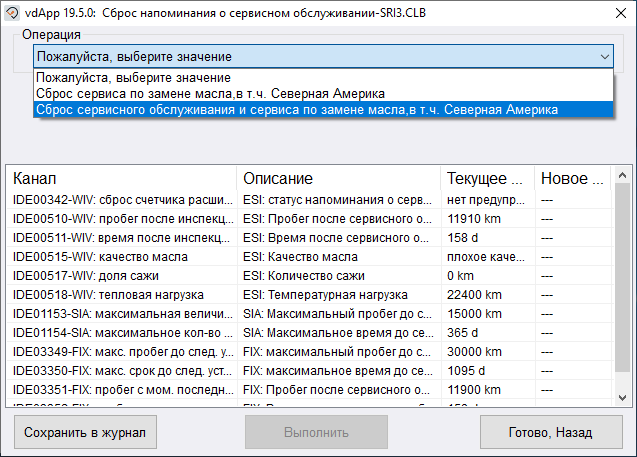Select row IDE00515-WIV качество масла
The width and height of the screenshot is (637, 457).
click(x=120, y=257)
